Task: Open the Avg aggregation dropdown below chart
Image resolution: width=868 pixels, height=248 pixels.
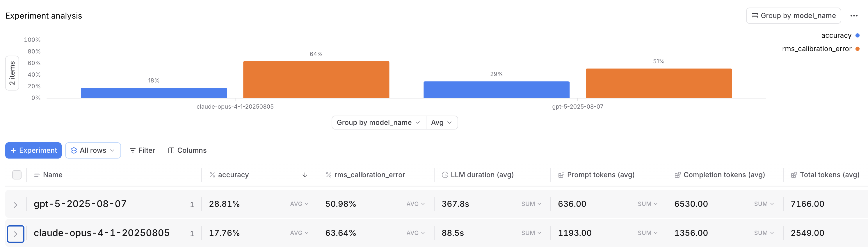Action: pyautogui.click(x=441, y=123)
